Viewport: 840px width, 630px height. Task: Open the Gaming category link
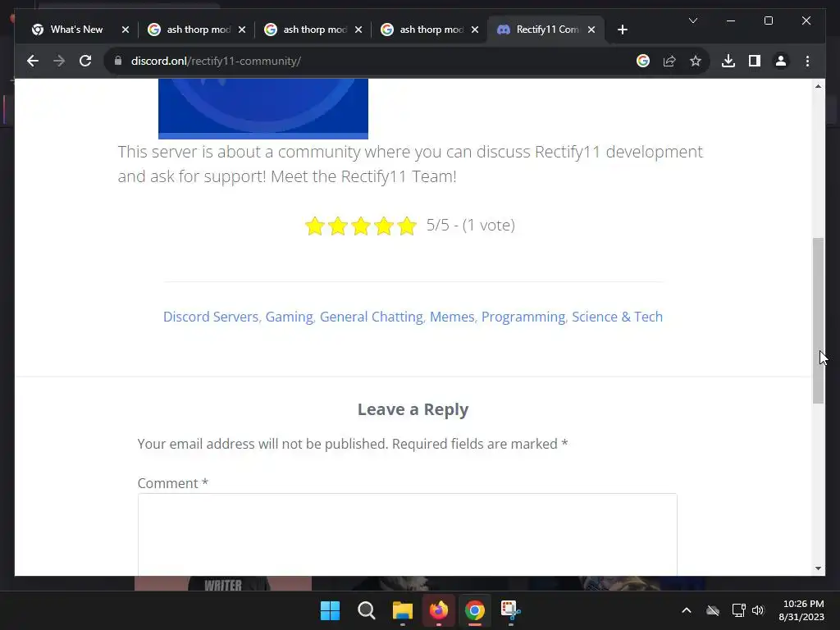tap(289, 317)
